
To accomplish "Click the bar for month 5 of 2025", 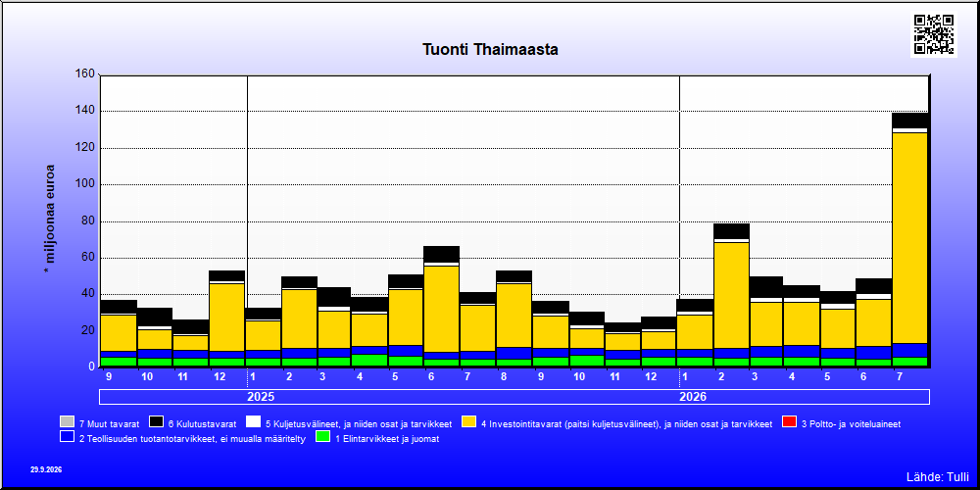I will tap(405, 320).
